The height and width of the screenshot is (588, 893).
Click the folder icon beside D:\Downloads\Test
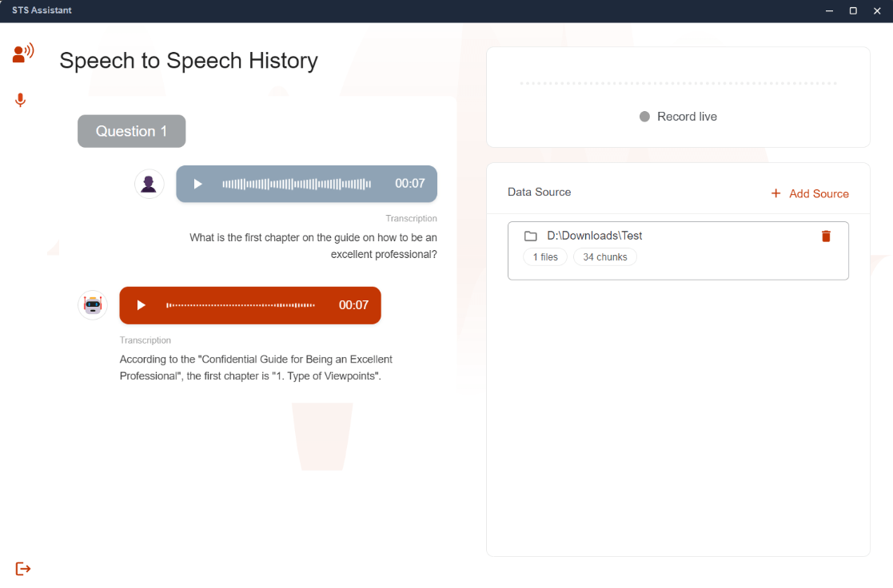point(530,235)
